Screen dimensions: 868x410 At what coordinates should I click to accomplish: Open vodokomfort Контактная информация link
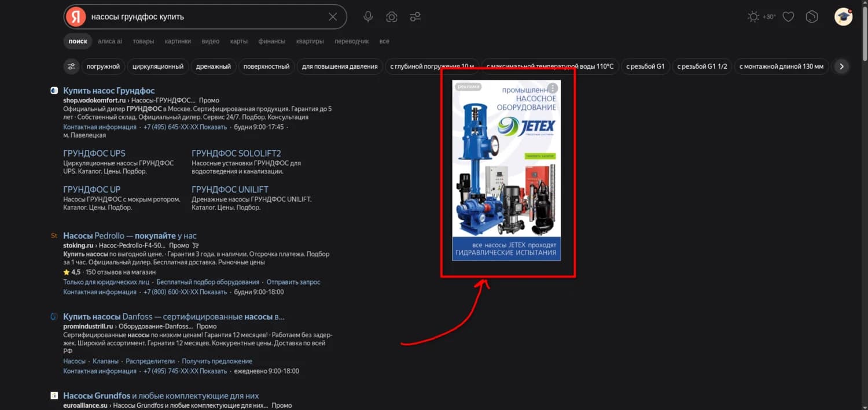100,127
